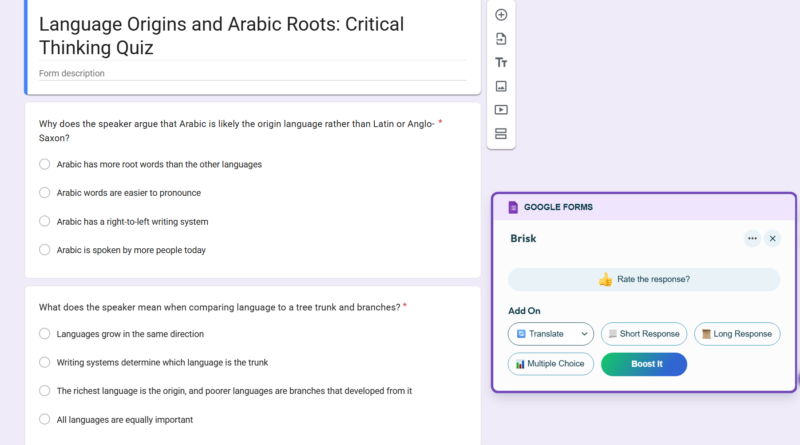Image resolution: width=800 pixels, height=445 pixels.
Task: Choose "Languages grow in the same direction"
Action: [x=45, y=334]
